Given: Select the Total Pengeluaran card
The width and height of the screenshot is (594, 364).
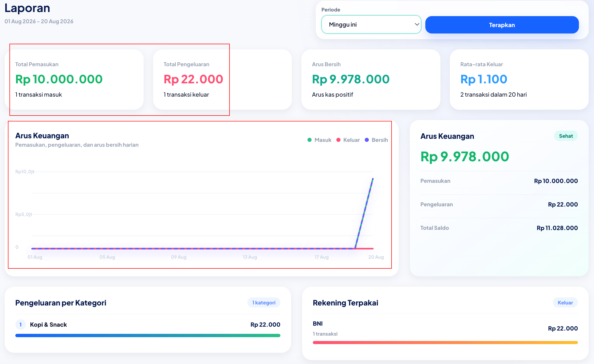Looking at the screenshot, I should [x=222, y=79].
